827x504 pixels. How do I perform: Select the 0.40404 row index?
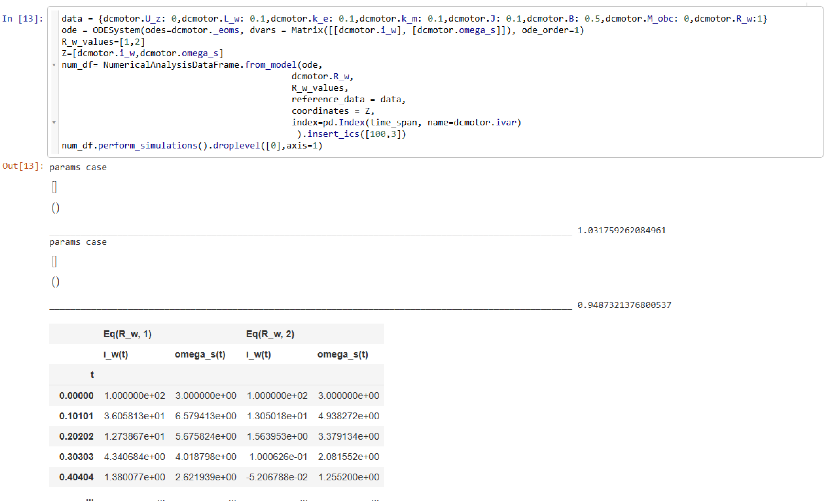click(x=76, y=477)
